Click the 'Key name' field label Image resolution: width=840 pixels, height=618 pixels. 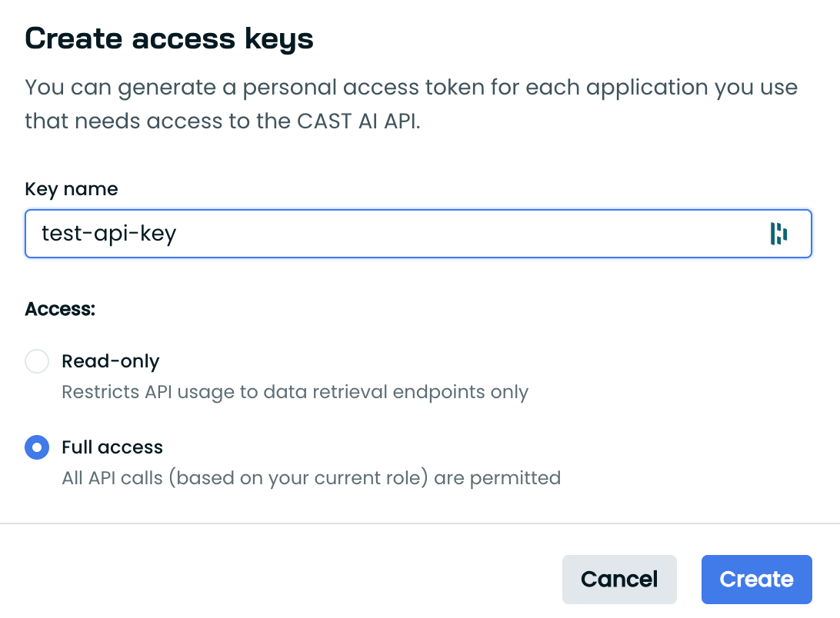(x=72, y=189)
